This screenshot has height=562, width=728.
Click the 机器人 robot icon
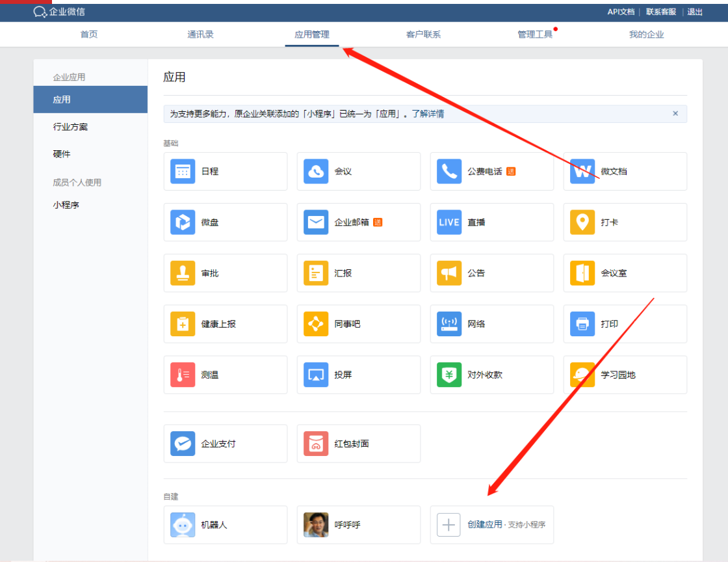[183, 525]
